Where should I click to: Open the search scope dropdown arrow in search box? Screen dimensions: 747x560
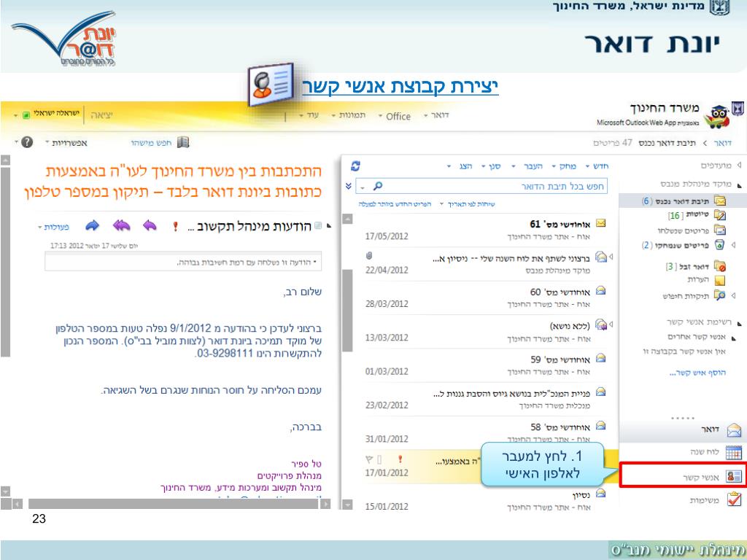tap(363, 187)
